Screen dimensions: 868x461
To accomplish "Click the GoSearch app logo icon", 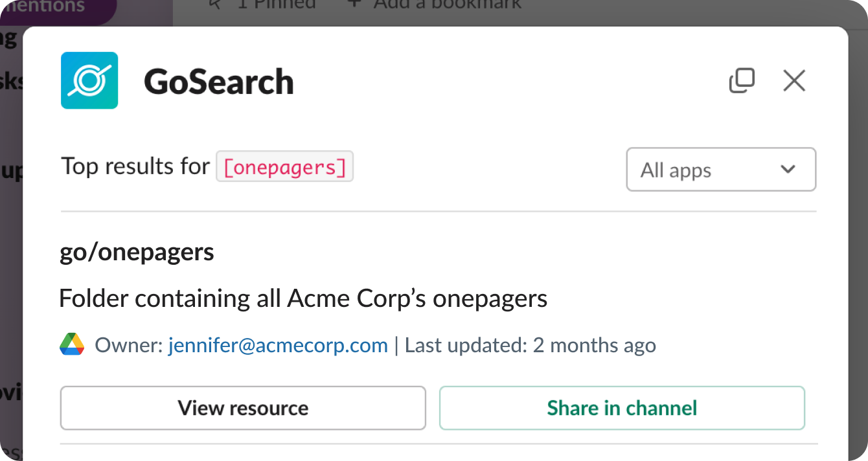I will [x=89, y=80].
